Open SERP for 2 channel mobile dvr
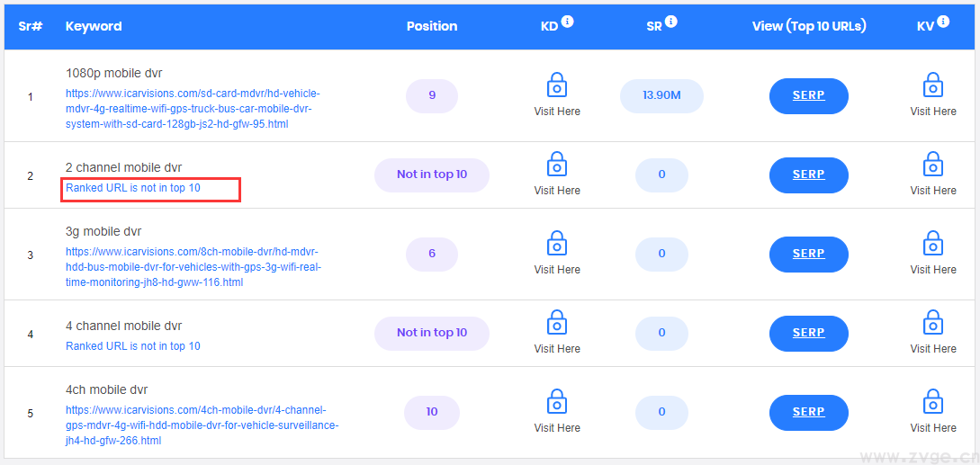 click(x=808, y=174)
